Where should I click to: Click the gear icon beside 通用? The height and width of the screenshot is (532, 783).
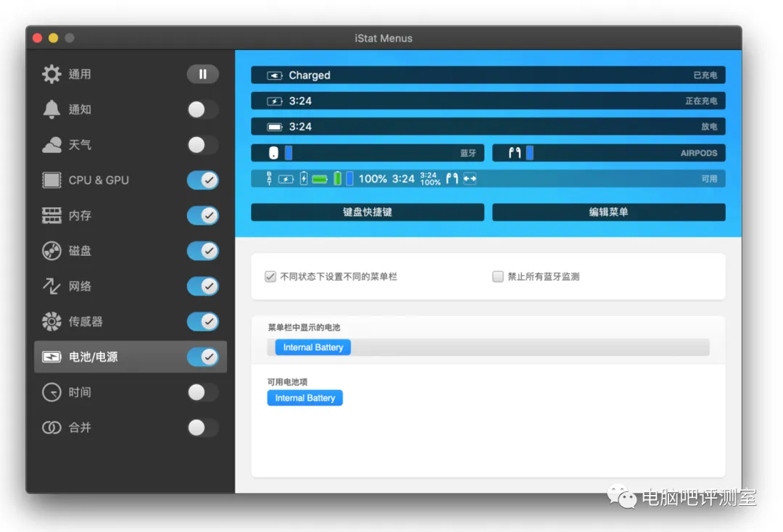(51, 75)
